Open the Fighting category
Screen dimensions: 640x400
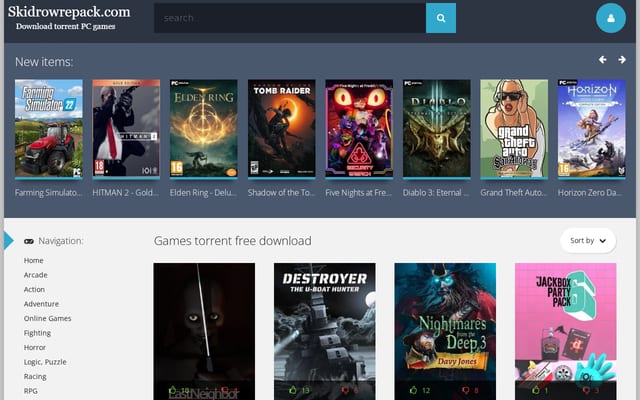(x=37, y=333)
